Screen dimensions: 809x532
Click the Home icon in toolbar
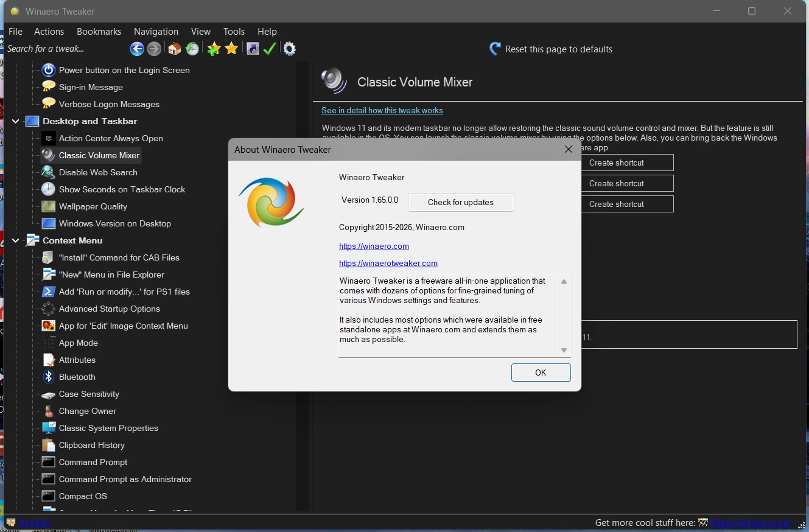click(175, 49)
